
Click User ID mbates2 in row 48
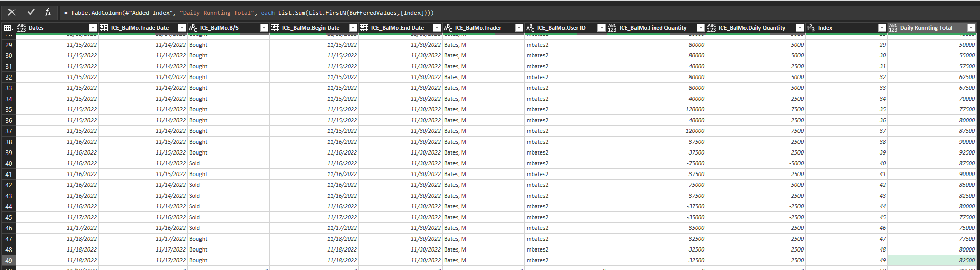(x=566, y=249)
